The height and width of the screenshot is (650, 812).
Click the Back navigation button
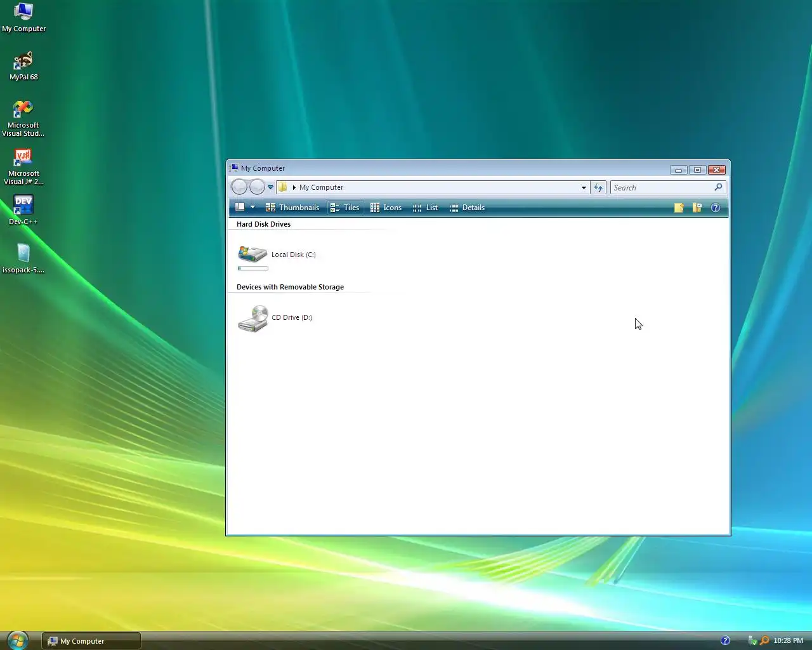click(239, 187)
